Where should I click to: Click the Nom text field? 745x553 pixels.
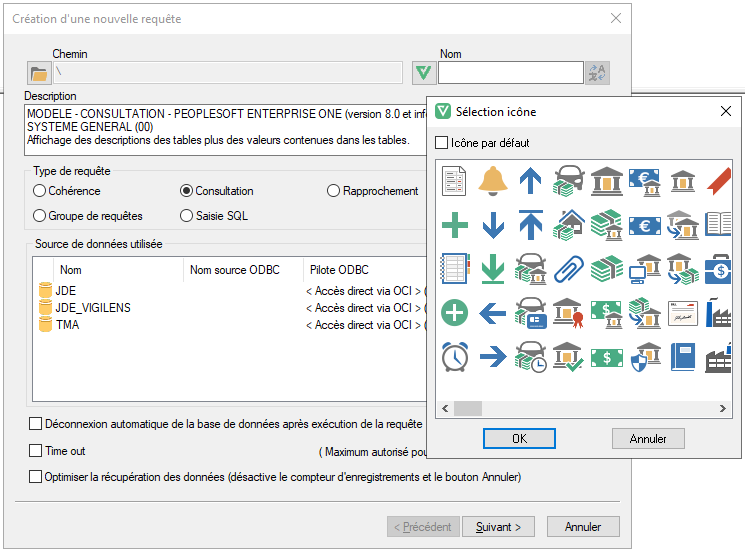tap(510, 73)
